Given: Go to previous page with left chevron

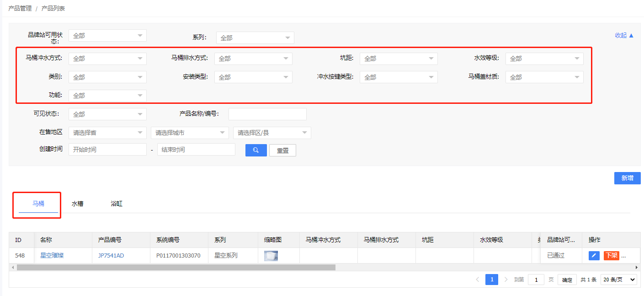Looking at the screenshot, I should coord(477,280).
